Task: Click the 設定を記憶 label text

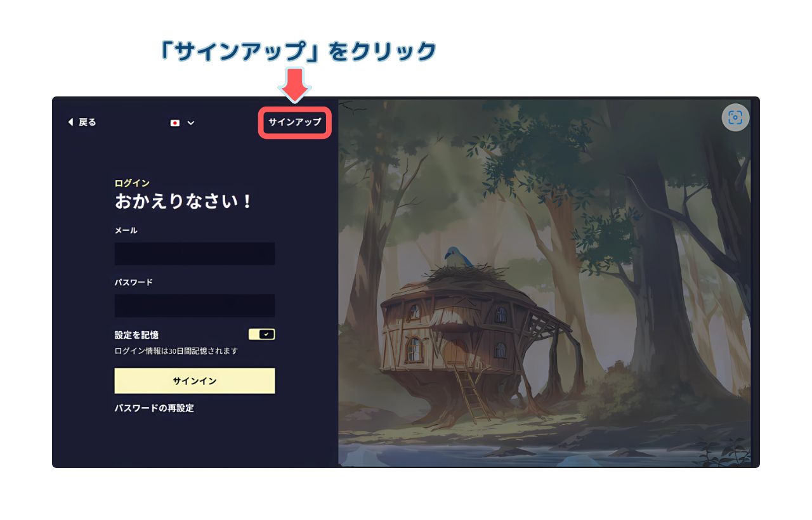Action: coord(136,335)
